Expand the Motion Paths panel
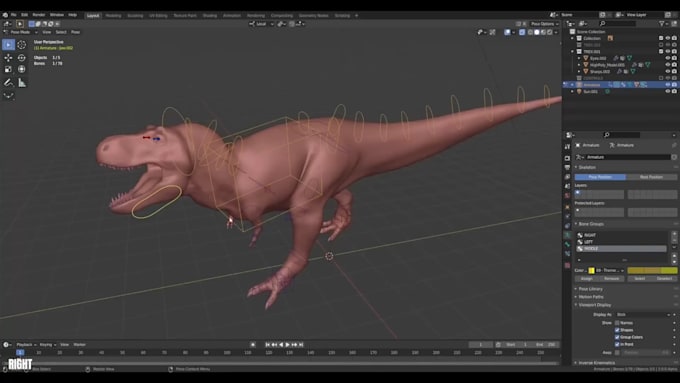Image resolution: width=680 pixels, height=383 pixels. [591, 297]
